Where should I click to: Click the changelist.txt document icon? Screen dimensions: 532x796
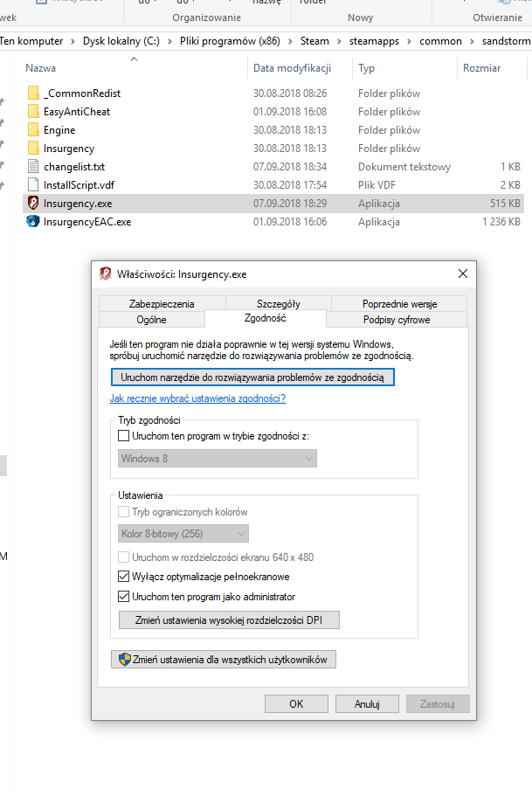pos(33,167)
